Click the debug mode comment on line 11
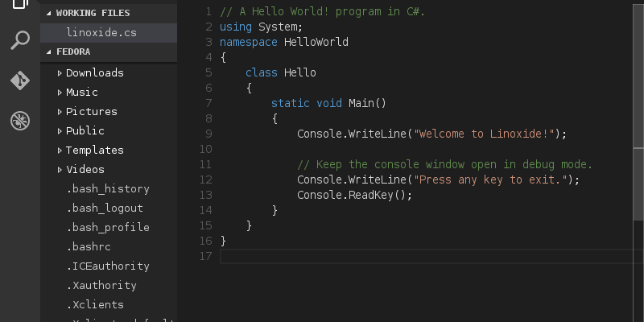The width and height of the screenshot is (644, 322). [x=445, y=165]
